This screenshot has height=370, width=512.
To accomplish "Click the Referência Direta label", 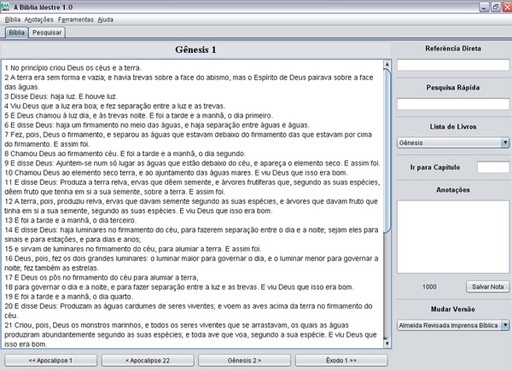I will (453, 48).
